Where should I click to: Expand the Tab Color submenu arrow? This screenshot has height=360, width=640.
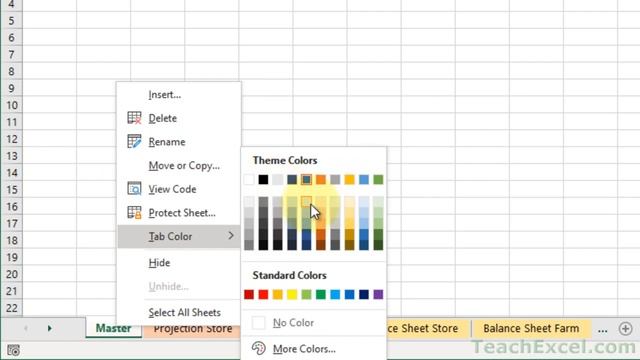coord(231,236)
